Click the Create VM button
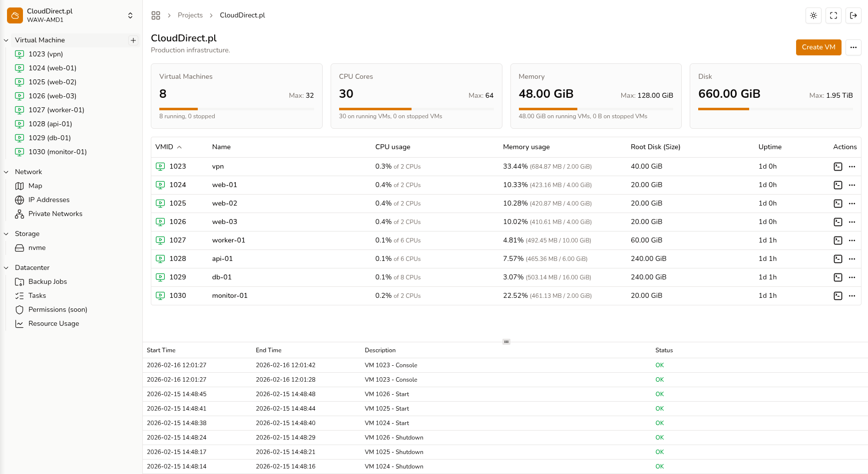This screenshot has height=474, width=868. 819,47
